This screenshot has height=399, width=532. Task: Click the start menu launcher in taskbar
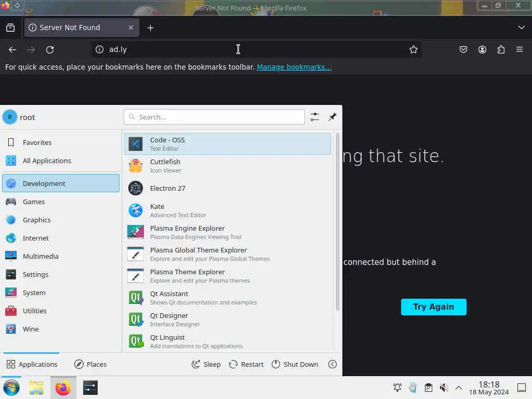click(x=11, y=388)
